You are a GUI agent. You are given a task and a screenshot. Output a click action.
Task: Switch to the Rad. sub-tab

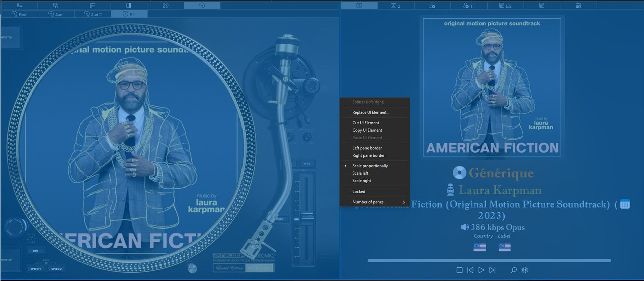click(19, 14)
